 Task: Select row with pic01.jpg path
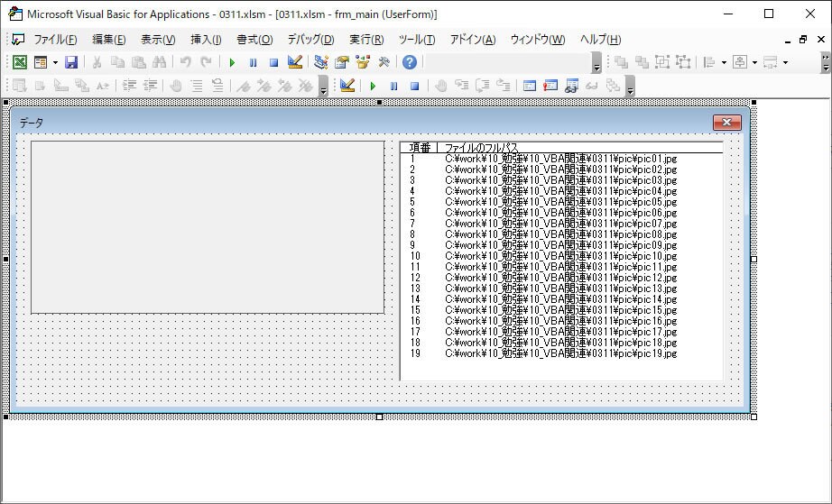point(561,159)
